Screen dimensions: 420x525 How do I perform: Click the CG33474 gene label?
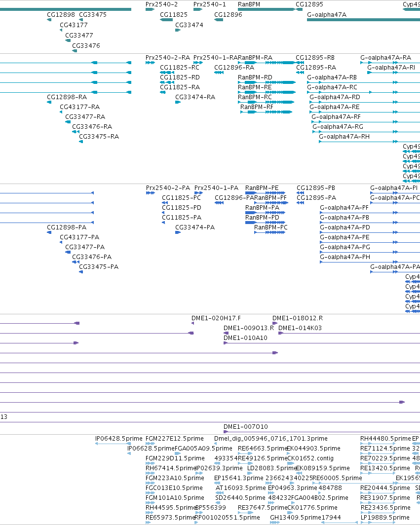click(189, 25)
